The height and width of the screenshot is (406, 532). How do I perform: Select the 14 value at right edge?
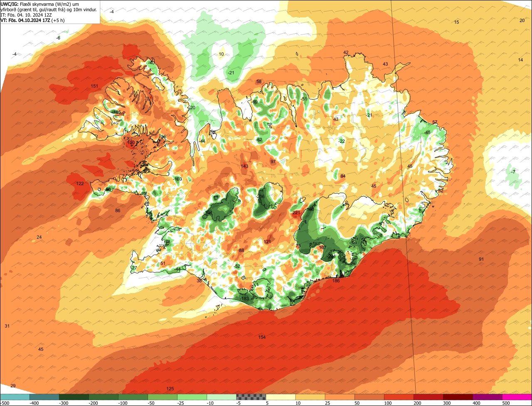[x=520, y=60]
